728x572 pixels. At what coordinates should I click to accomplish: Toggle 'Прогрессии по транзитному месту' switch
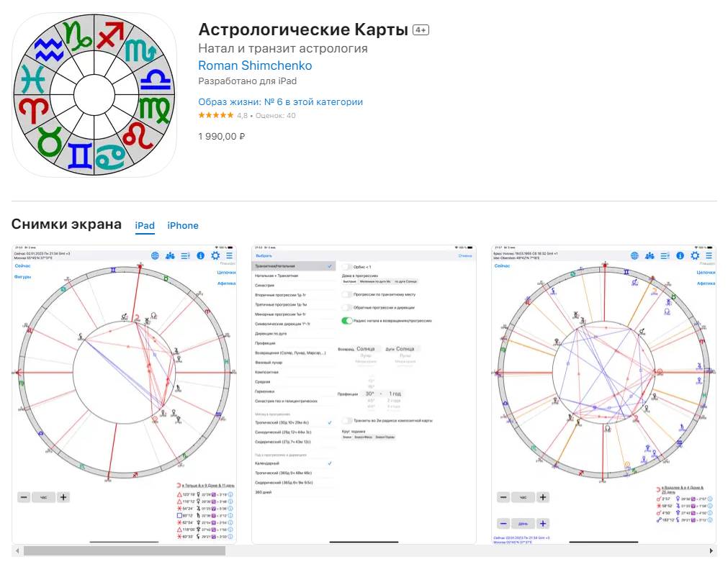347,294
